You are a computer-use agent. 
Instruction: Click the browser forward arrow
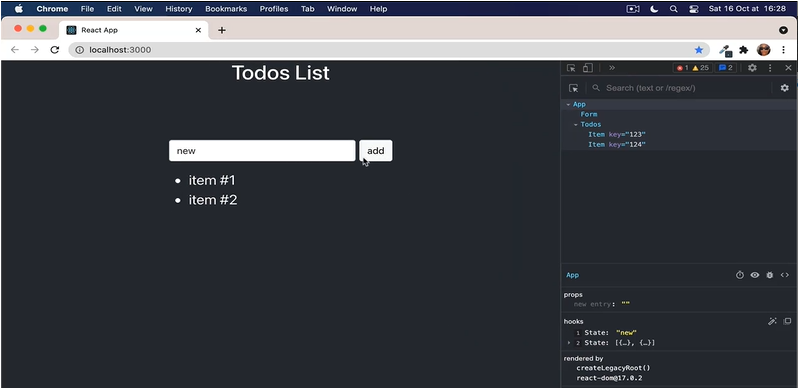click(x=35, y=49)
